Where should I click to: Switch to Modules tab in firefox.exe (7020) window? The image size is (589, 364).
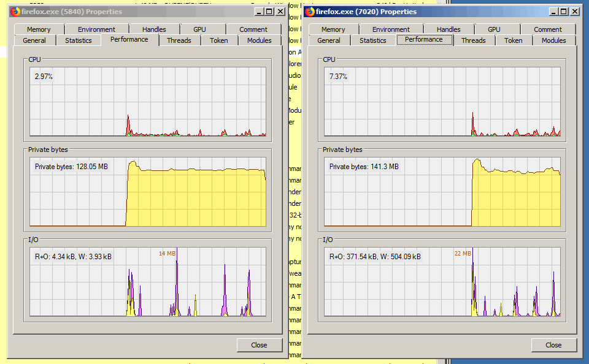point(553,40)
